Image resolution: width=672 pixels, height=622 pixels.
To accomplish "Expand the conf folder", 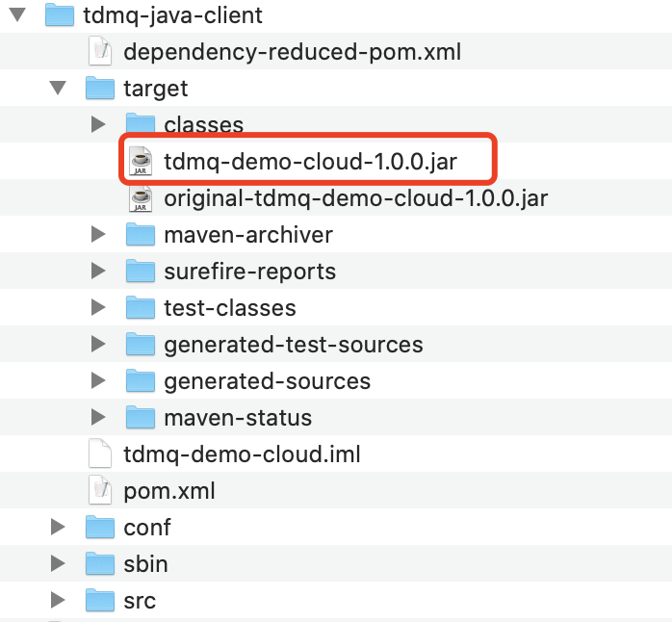I will [58, 527].
